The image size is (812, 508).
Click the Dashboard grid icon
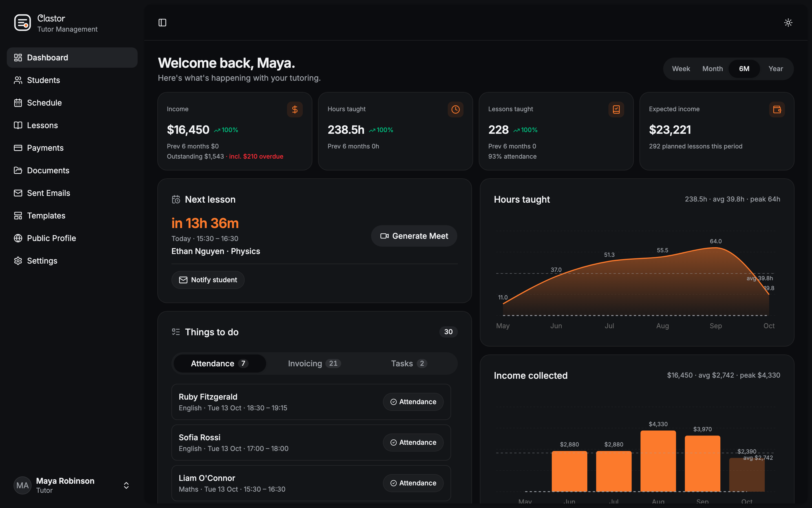point(18,58)
